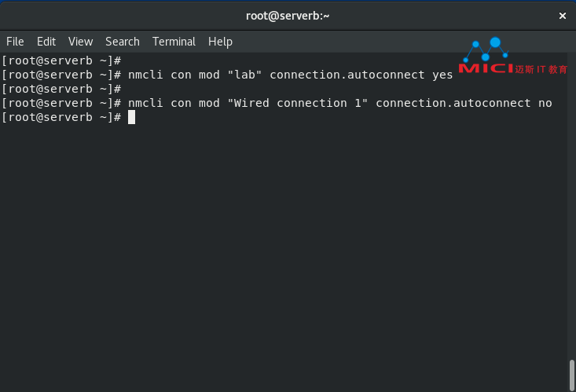576x392 pixels.
Task: Click "Wired connection 1" text in terminal
Action: click(x=298, y=103)
